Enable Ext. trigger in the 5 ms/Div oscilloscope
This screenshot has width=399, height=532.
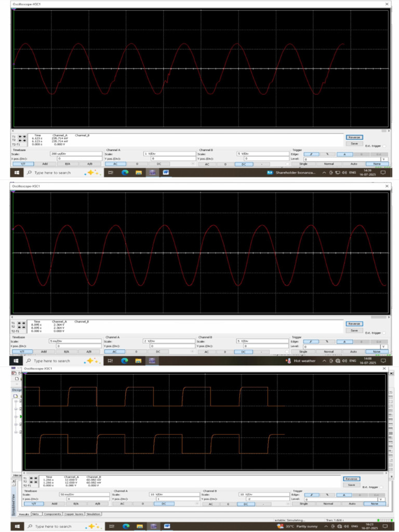(x=384, y=333)
